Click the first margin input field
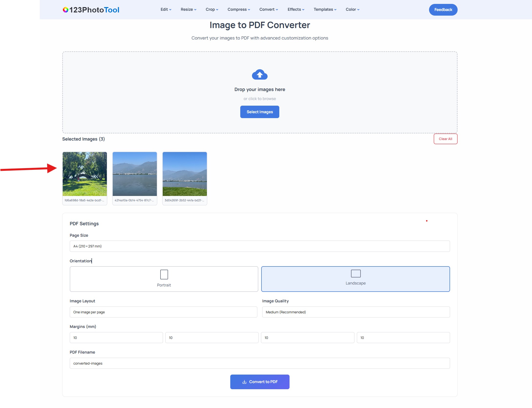Image resolution: width=532 pixels, height=408 pixels. point(116,338)
